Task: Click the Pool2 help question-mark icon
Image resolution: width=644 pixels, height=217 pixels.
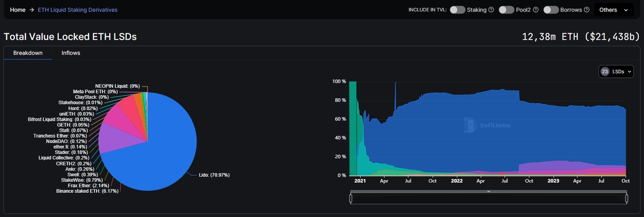Action: (x=536, y=10)
